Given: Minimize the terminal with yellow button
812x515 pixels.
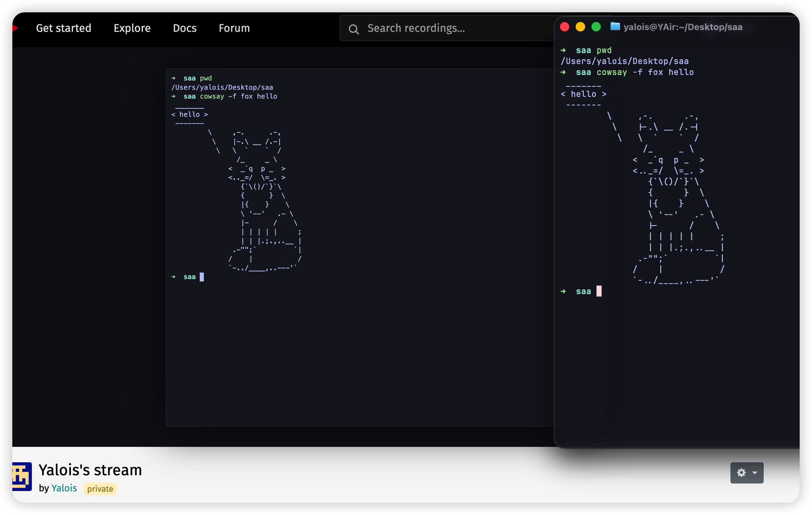Looking at the screenshot, I should [x=580, y=27].
